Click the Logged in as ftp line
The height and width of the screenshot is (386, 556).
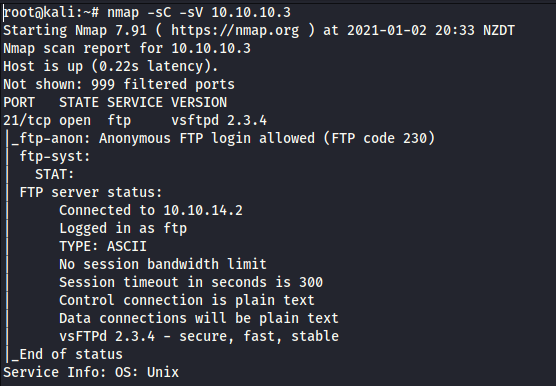[x=123, y=228]
